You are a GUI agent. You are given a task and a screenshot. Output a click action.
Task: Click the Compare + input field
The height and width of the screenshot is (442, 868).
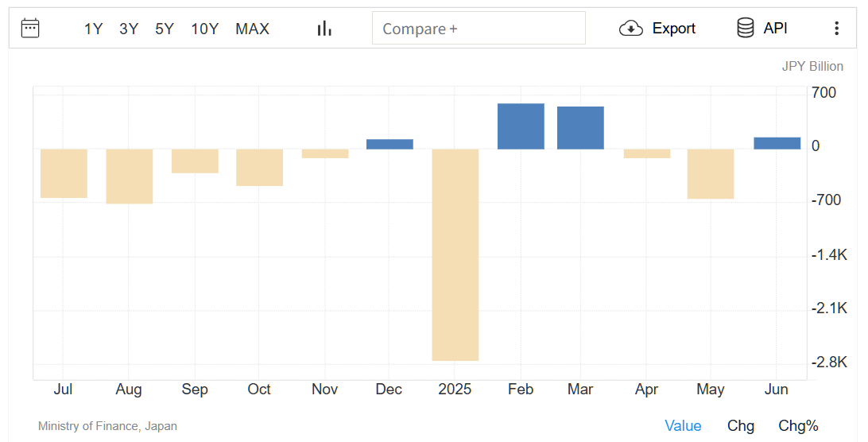pos(479,29)
